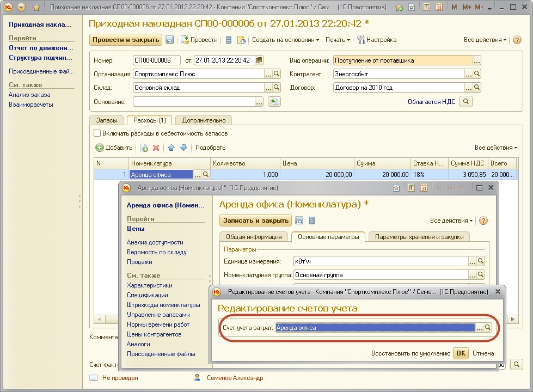Switch to the 'Запасы' tab

[x=107, y=120]
